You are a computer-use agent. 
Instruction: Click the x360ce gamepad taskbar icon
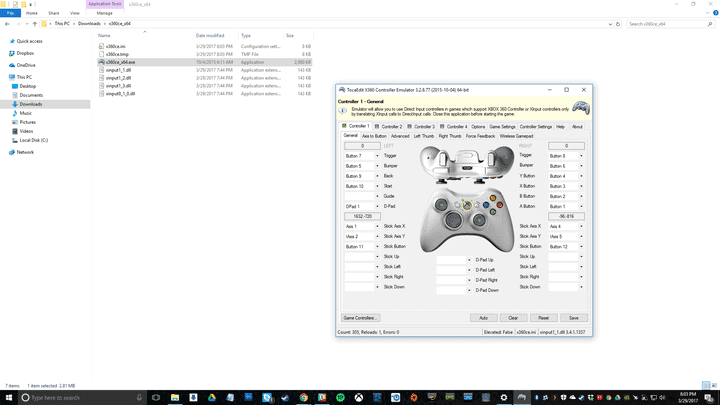pyautogui.click(x=522, y=398)
